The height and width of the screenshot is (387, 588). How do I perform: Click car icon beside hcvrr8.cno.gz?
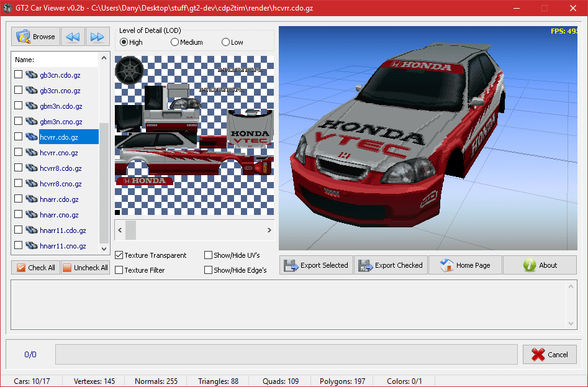coord(32,183)
